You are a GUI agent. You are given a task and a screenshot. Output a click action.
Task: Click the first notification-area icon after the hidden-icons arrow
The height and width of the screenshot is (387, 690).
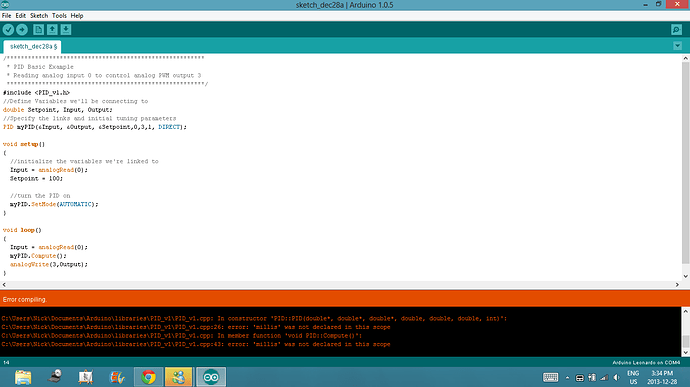click(580, 378)
